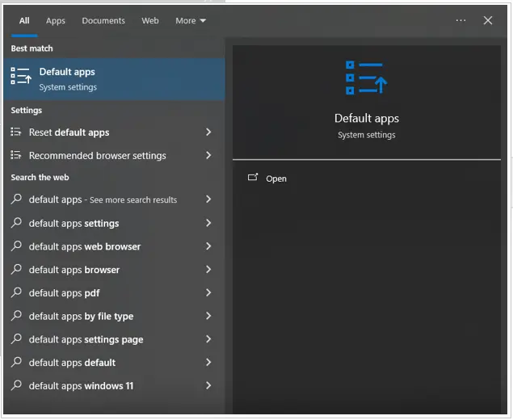Choose 'default apps by file type' suggestion

114,316
